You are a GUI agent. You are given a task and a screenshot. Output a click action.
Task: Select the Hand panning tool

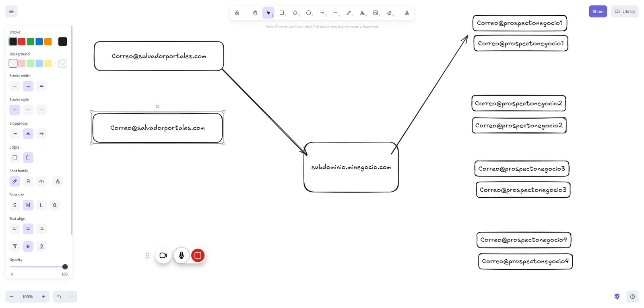[x=255, y=13]
